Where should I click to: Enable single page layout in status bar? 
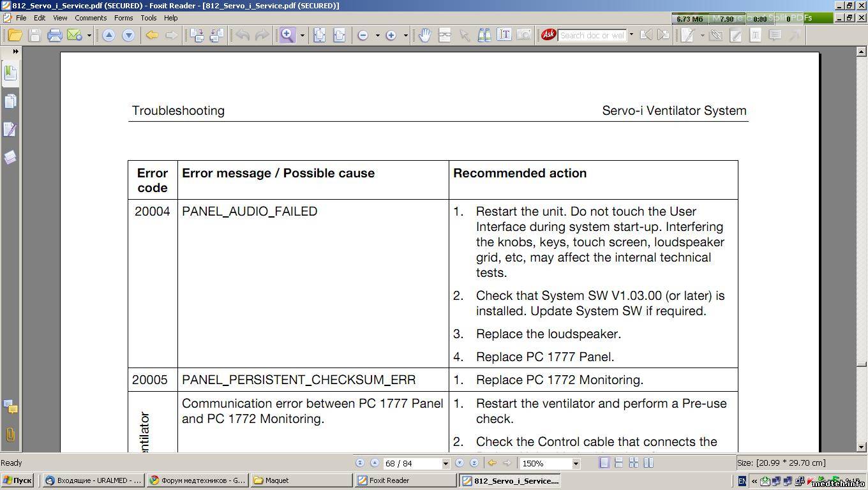pos(604,463)
